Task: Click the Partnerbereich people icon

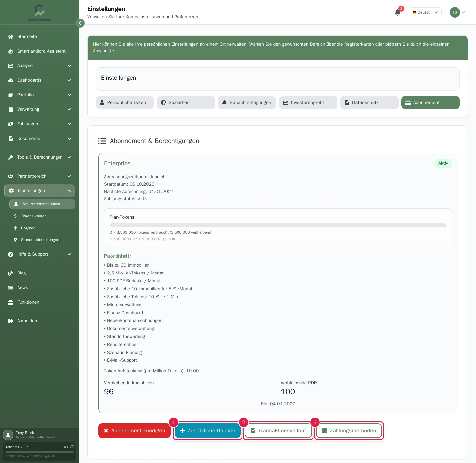Action: click(x=11, y=176)
